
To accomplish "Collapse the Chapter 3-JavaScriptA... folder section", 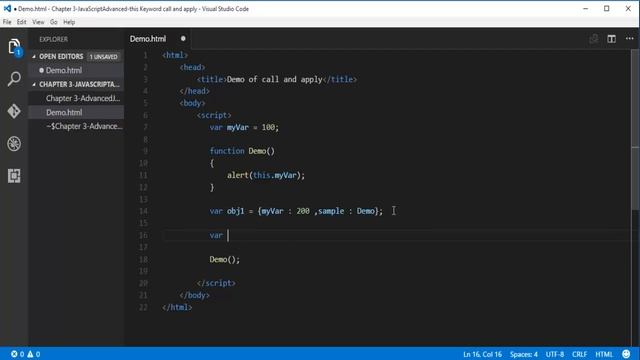I will coord(34,84).
